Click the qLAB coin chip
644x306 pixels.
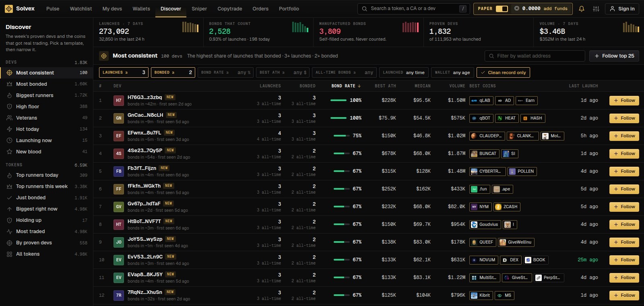pyautogui.click(x=481, y=100)
